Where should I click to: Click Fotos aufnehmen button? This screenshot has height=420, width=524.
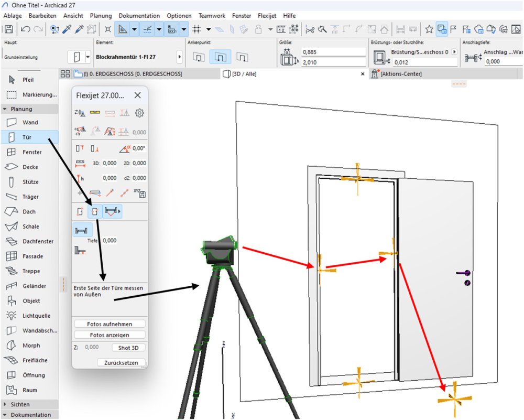110,324
